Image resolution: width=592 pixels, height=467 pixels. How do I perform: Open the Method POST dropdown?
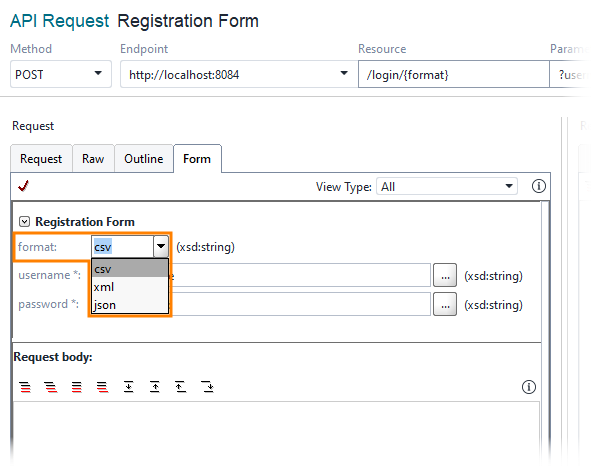point(60,74)
